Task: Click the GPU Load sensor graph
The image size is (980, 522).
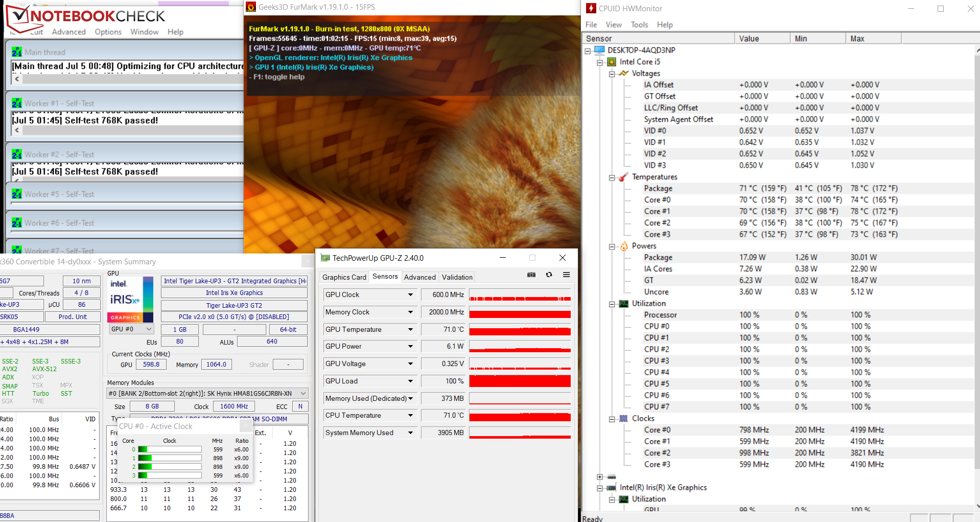Action: [520, 381]
